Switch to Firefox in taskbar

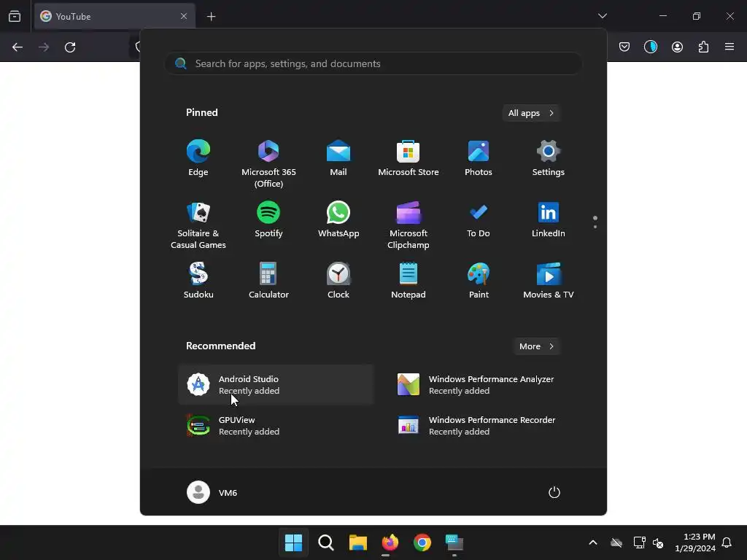pyautogui.click(x=390, y=542)
